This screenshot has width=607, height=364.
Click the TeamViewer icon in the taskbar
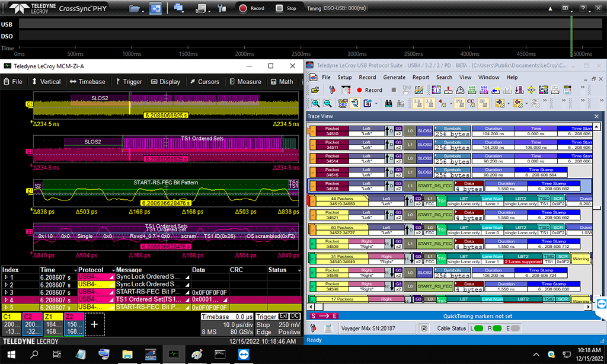pos(243,354)
